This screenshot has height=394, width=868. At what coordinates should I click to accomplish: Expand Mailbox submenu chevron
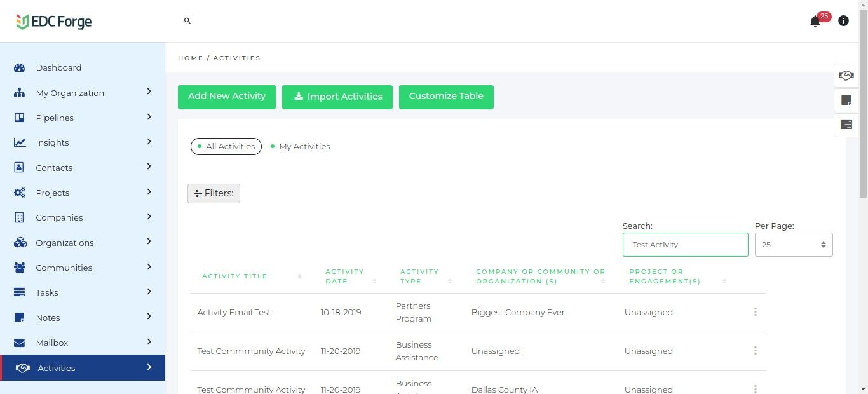pos(149,342)
